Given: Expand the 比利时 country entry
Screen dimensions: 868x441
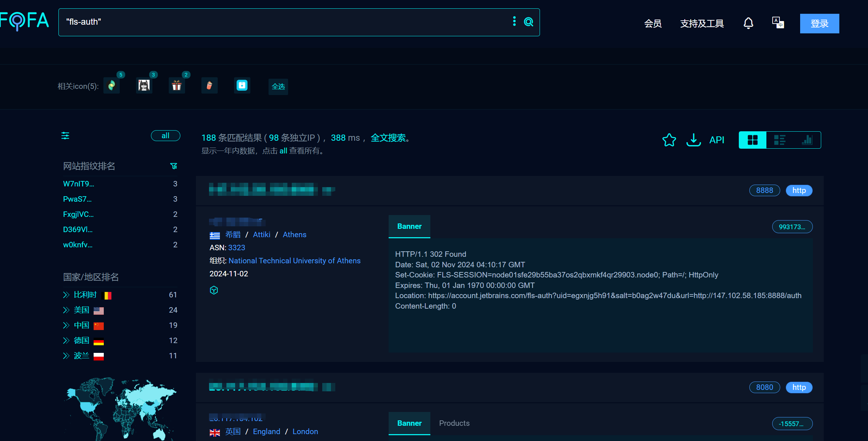Looking at the screenshot, I should click(x=66, y=295).
